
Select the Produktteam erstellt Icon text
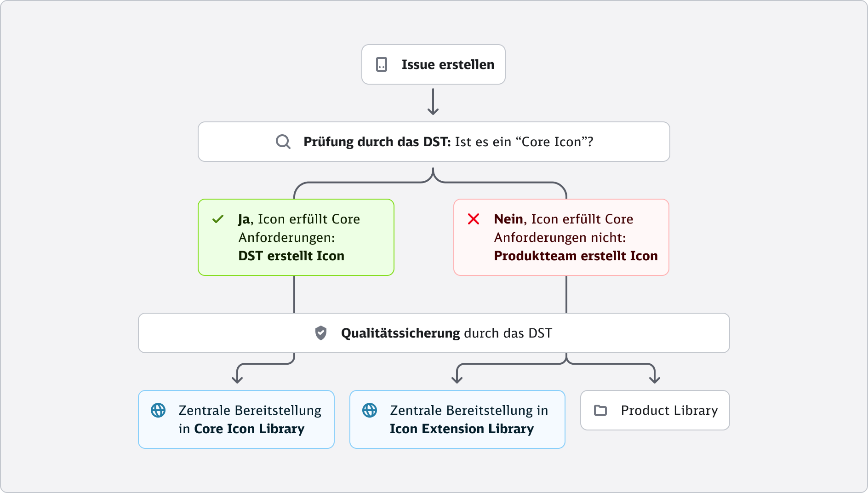(x=576, y=256)
